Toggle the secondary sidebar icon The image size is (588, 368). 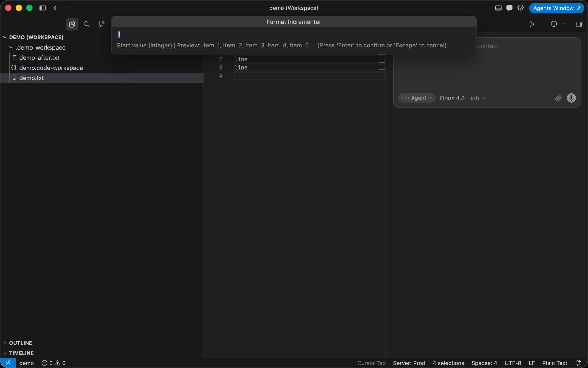point(579,24)
